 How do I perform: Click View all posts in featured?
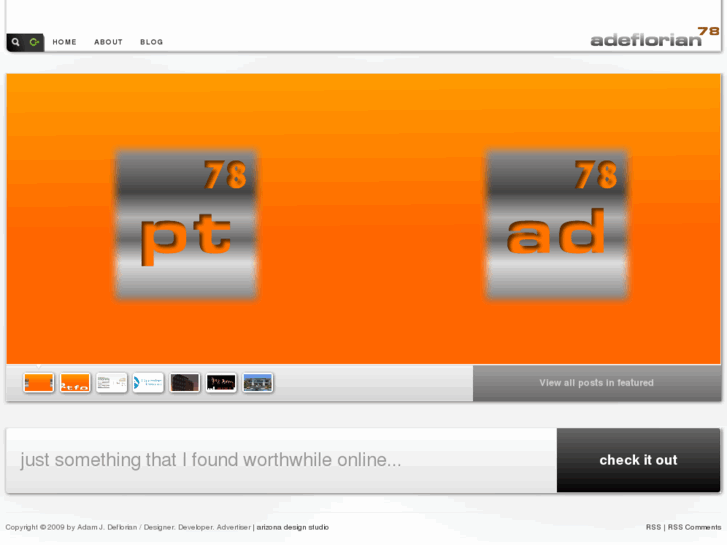597,383
